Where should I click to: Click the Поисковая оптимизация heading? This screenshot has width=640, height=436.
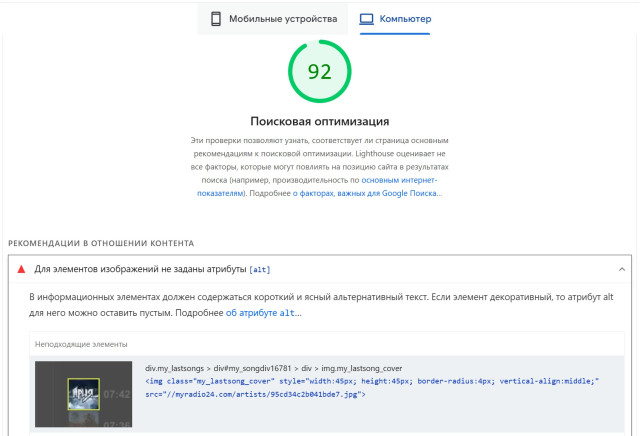[x=319, y=121]
